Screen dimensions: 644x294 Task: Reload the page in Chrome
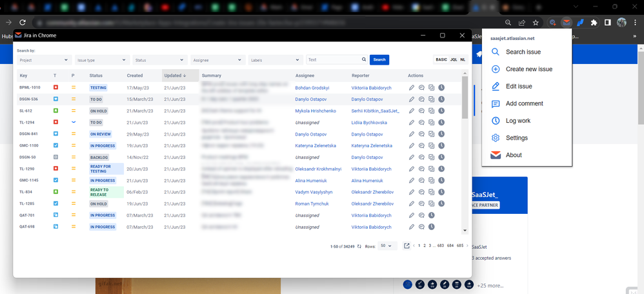[23, 23]
